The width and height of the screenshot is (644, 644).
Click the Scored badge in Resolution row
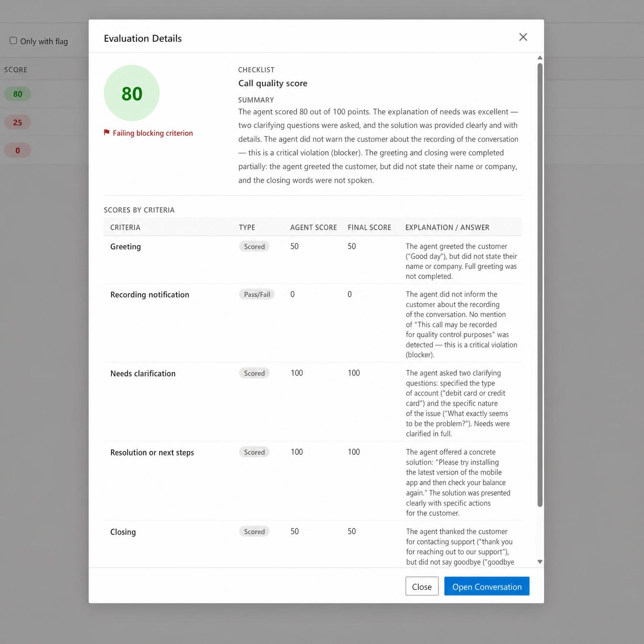(254, 452)
